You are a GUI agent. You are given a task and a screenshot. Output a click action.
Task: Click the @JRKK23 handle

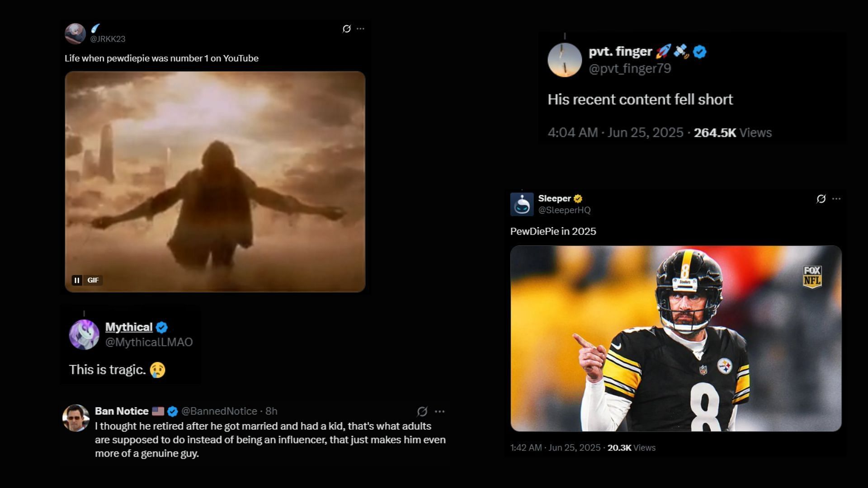pyautogui.click(x=108, y=39)
